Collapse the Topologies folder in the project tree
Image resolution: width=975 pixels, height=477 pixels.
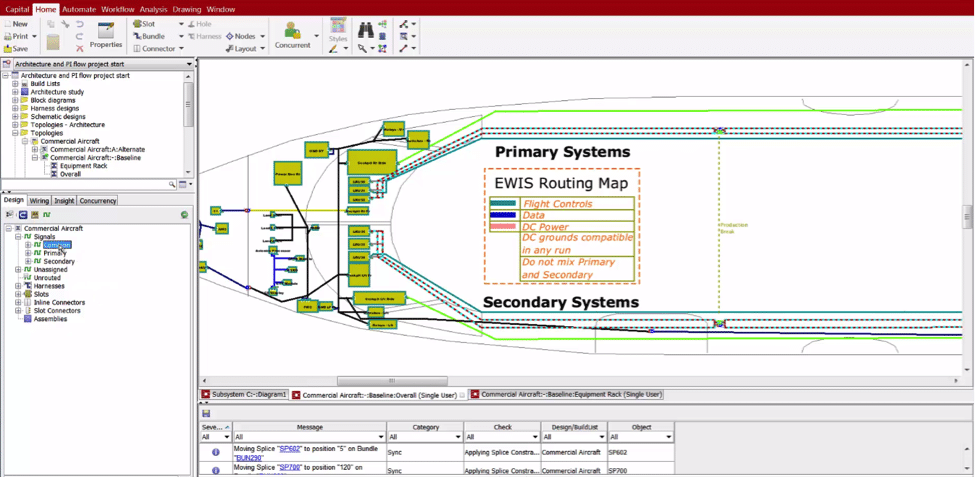pos(15,133)
